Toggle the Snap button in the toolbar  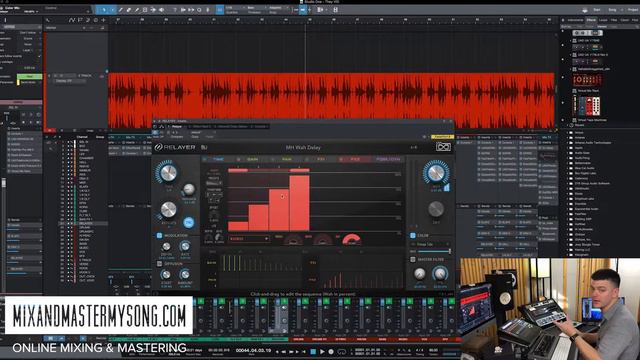click(x=220, y=9)
